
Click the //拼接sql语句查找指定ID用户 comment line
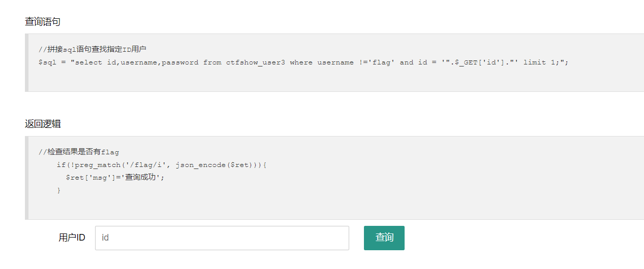coord(93,49)
